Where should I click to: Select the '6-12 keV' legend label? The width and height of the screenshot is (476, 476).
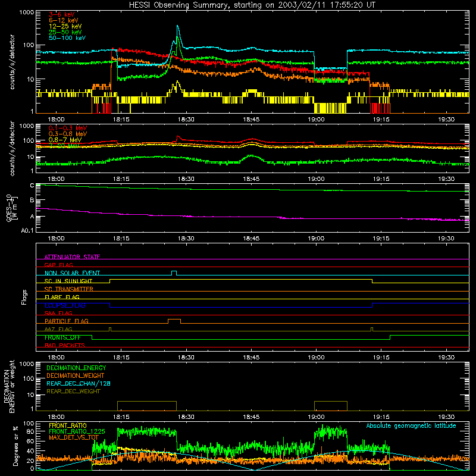tap(63, 20)
